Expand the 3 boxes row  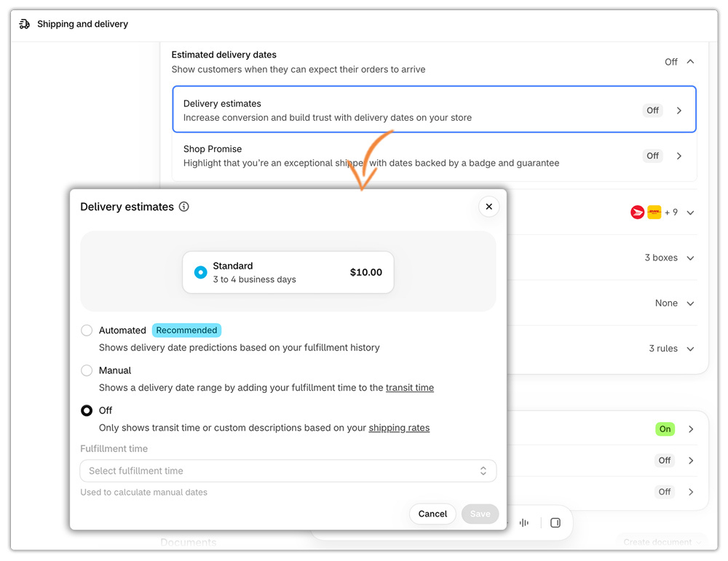coord(690,258)
